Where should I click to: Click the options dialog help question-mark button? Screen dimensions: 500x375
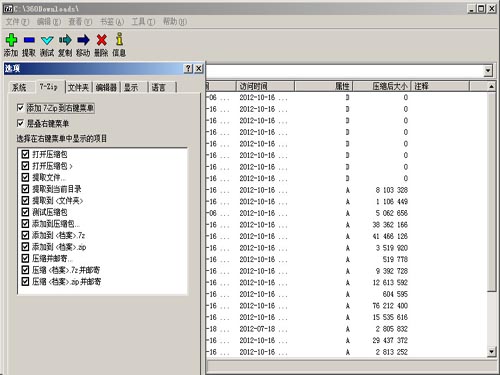point(188,68)
